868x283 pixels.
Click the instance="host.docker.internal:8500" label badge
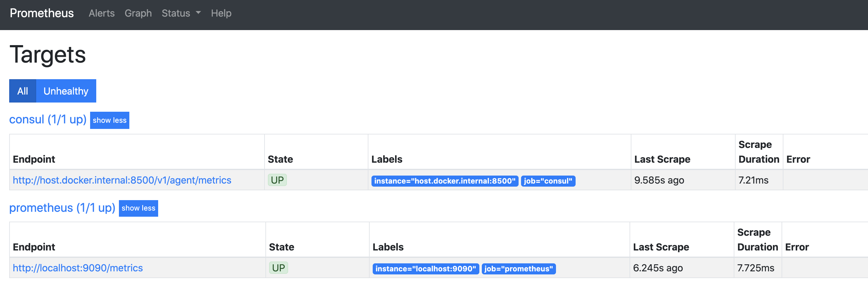[x=445, y=181]
